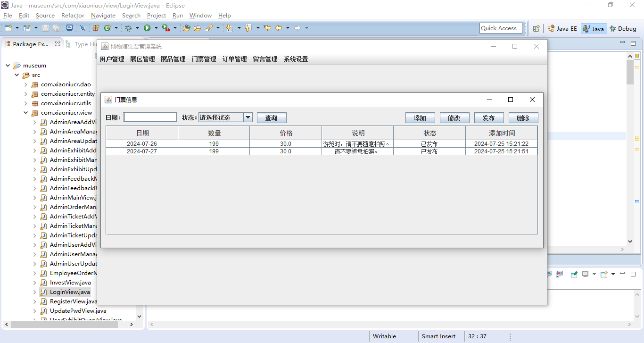
Task: Click the 添加时间 column header
Action: [502, 133]
